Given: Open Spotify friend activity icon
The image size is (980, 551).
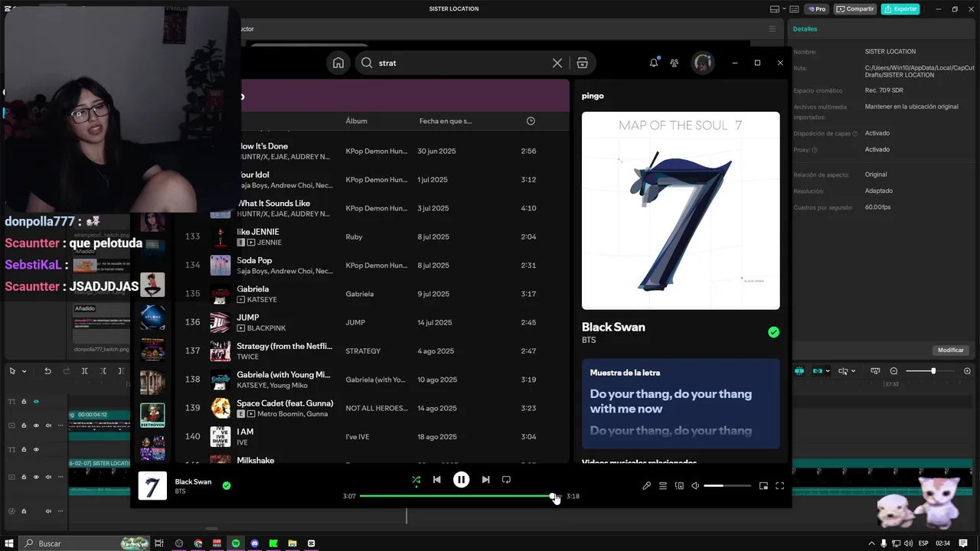Looking at the screenshot, I should click(x=674, y=63).
